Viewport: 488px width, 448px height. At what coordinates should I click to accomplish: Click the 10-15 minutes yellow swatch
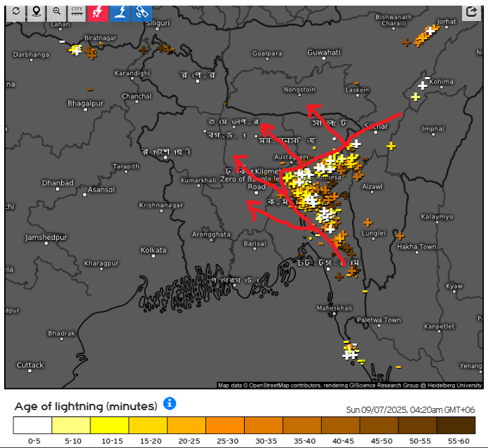(x=109, y=425)
